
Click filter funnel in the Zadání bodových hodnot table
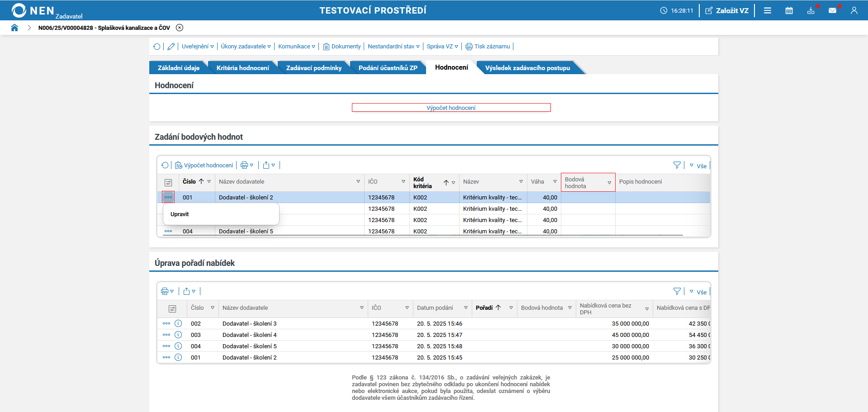tap(677, 166)
